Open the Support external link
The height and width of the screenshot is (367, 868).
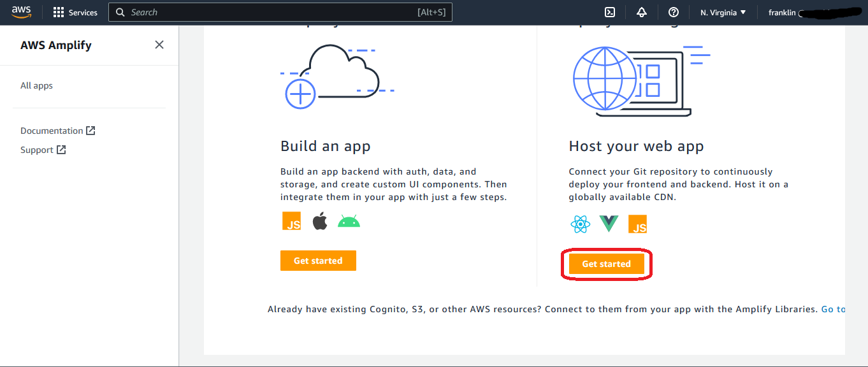43,150
